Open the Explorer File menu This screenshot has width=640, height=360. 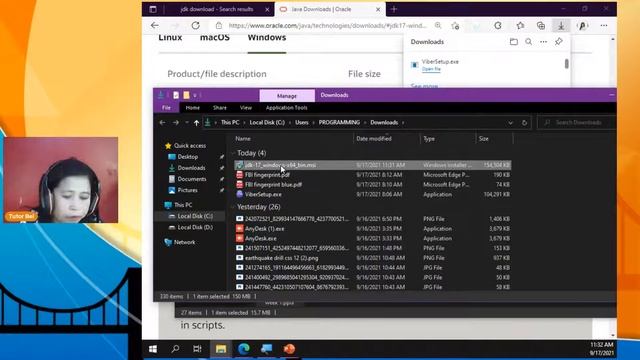pyautogui.click(x=167, y=108)
